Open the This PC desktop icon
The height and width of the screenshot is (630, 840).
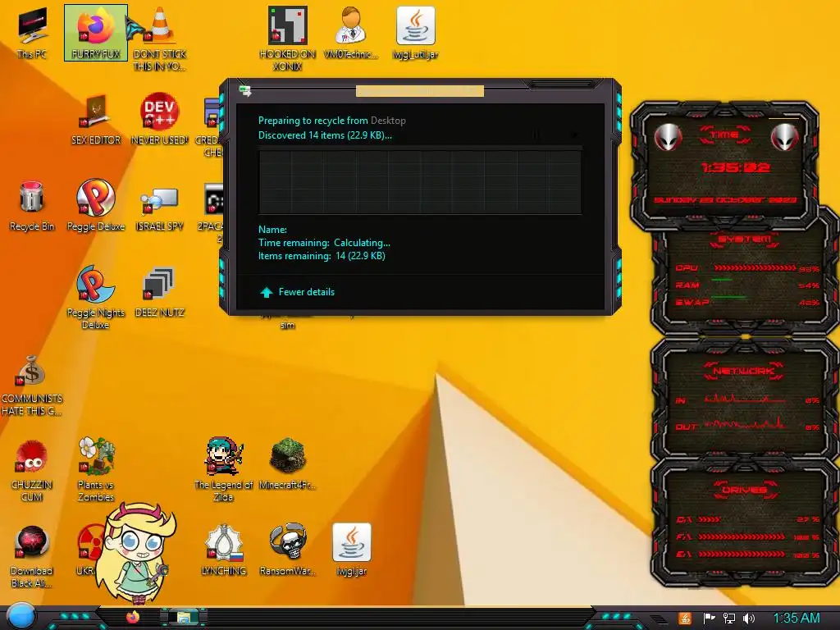[x=32, y=33]
